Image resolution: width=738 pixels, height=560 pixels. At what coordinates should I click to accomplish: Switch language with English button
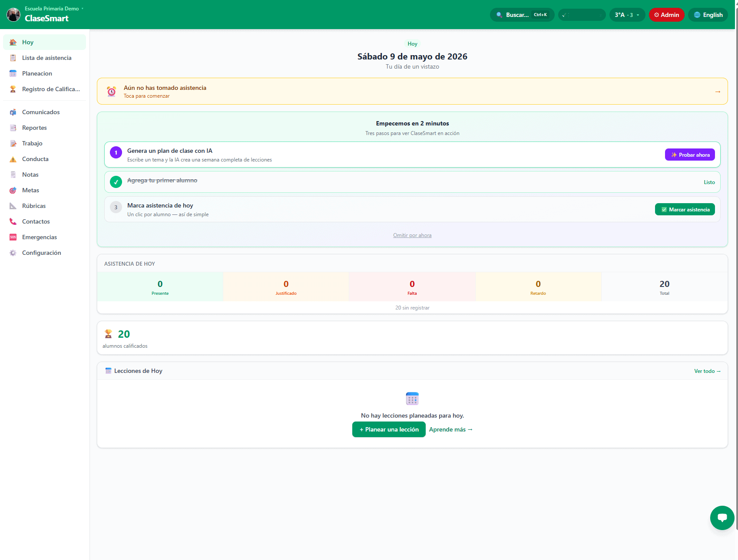[708, 15]
